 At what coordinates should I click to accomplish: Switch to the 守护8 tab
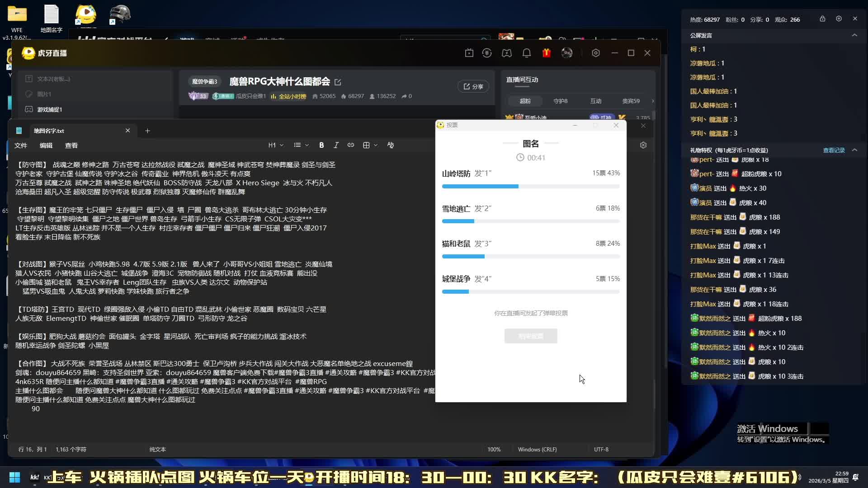pos(561,101)
